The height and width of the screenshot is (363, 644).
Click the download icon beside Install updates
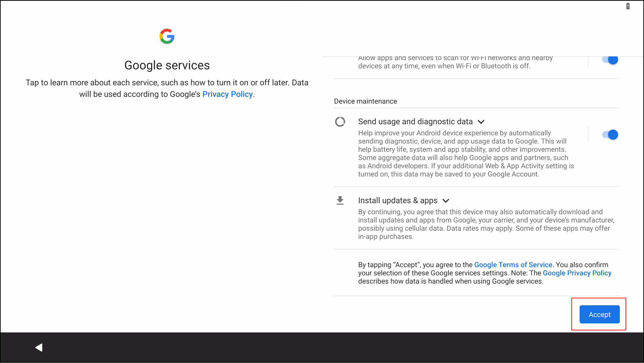(x=340, y=200)
